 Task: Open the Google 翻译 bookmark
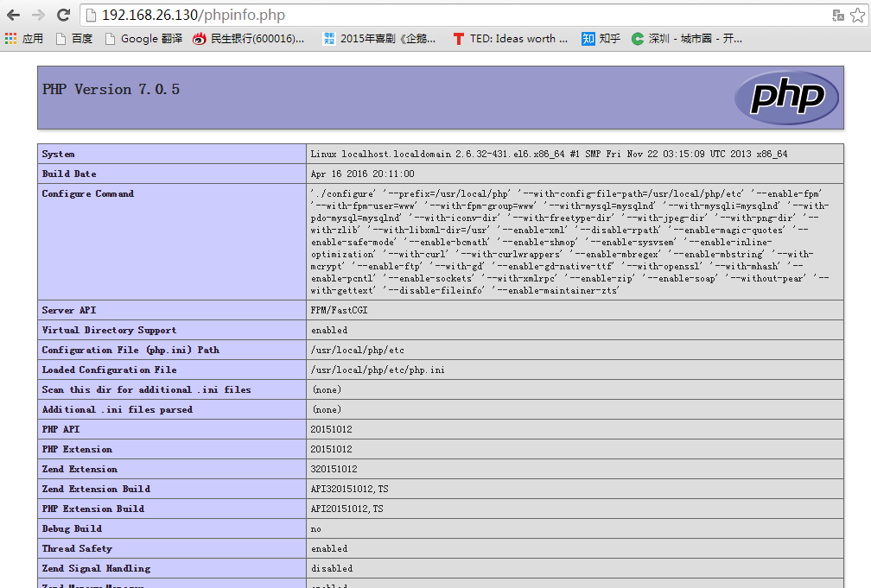143,39
